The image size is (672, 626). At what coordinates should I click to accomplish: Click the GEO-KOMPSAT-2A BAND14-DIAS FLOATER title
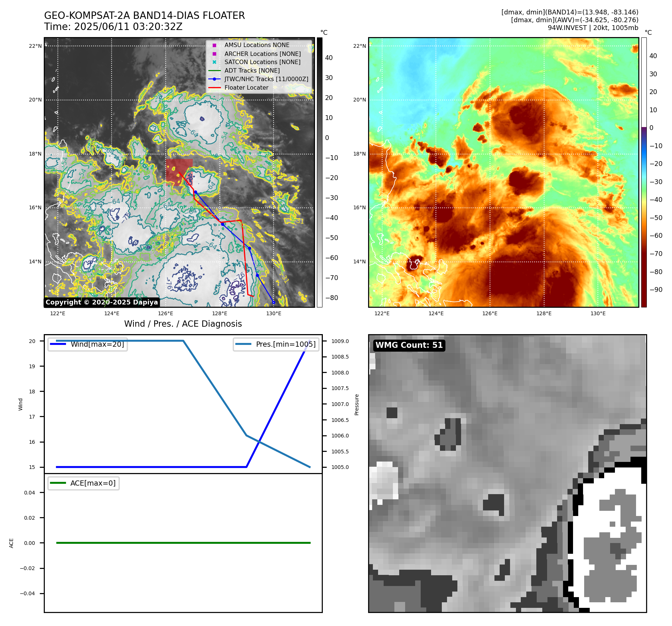click(x=145, y=16)
